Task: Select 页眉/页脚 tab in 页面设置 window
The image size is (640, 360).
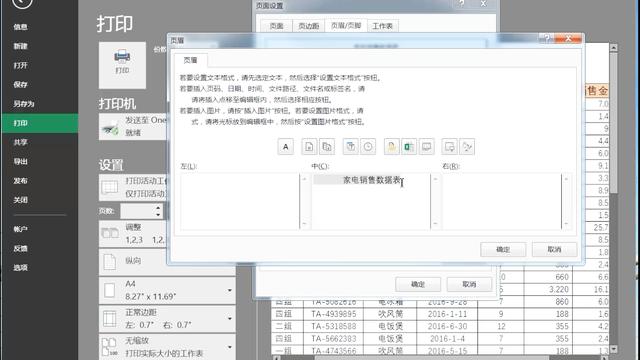Action: tap(346, 25)
